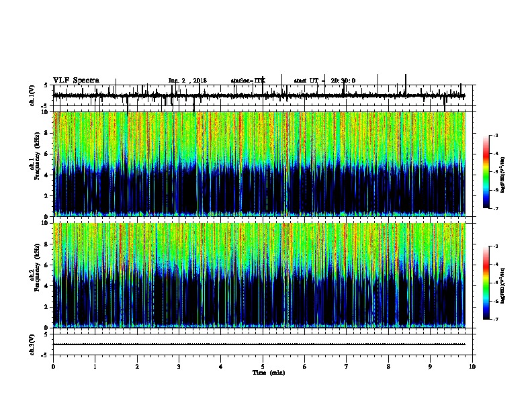Select the ch.2 "Frequency (kHz)" axis label
The image size is (532, 411).
[x=37, y=267]
